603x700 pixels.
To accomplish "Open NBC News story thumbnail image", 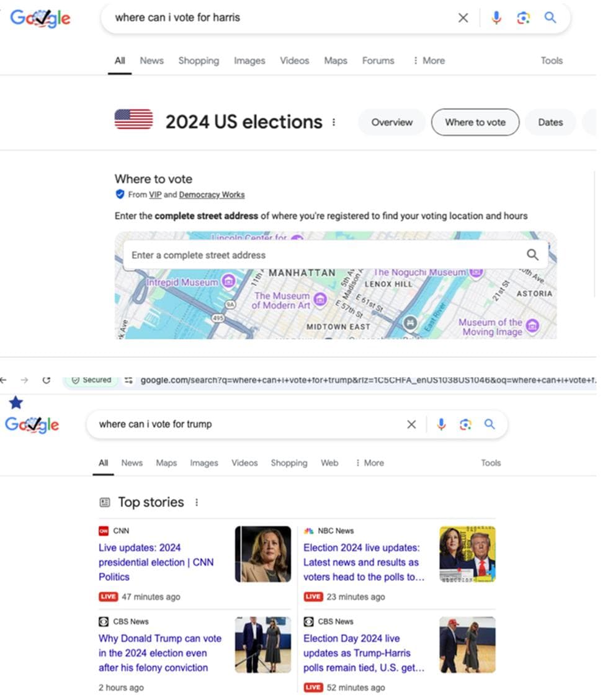I will tap(467, 554).
